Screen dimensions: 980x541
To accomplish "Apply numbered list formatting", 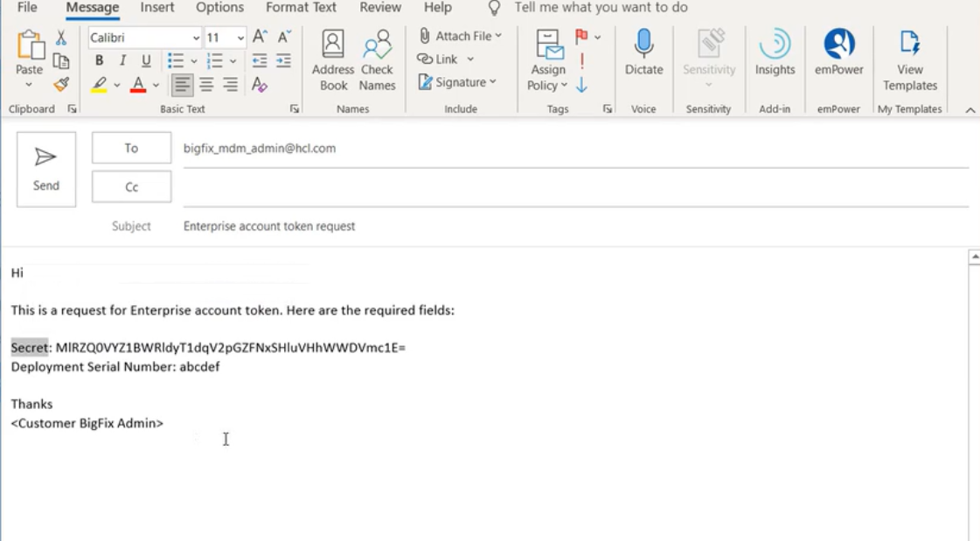I will point(214,60).
